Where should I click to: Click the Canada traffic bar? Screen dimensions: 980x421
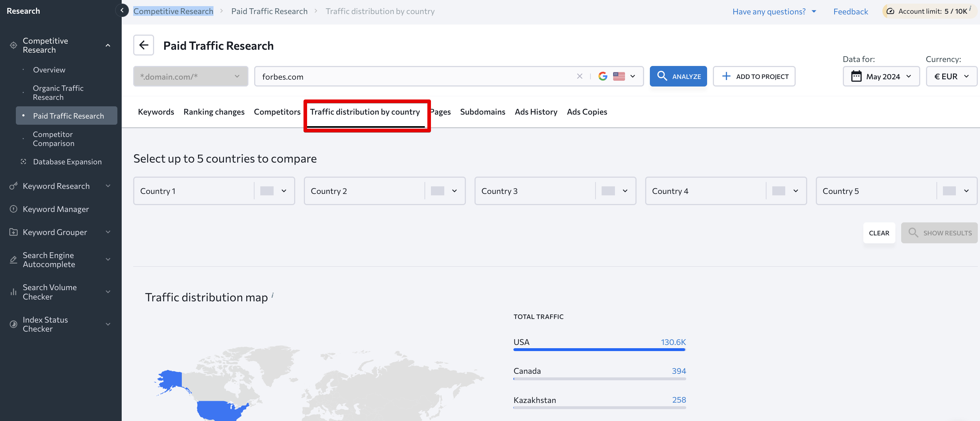[x=599, y=378]
